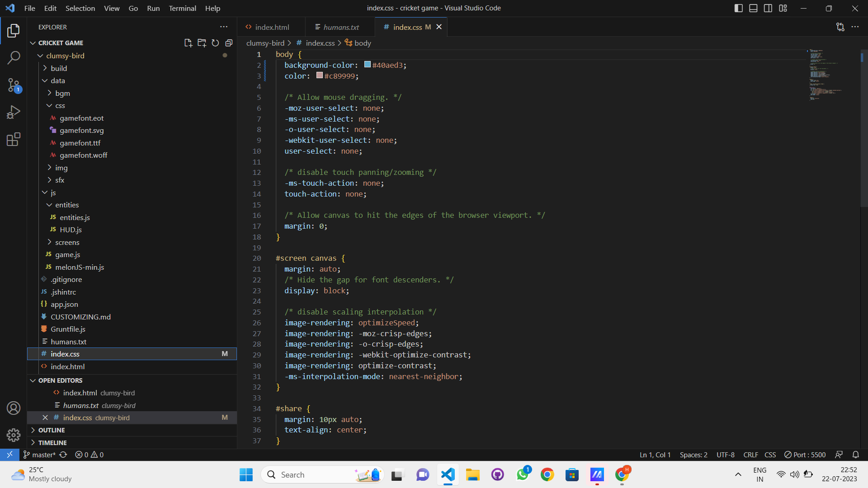Open Run and Debug view
This screenshot has height=488, width=868.
(x=14, y=112)
